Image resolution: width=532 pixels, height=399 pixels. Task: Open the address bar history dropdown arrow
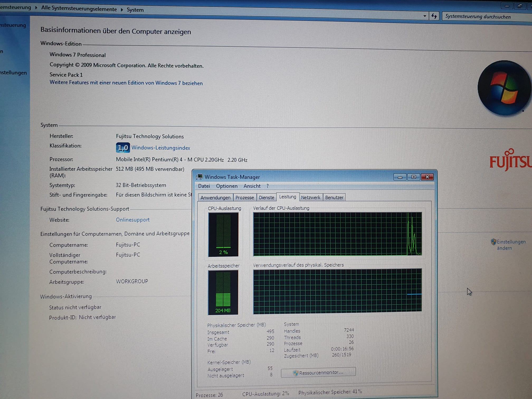pyautogui.click(x=425, y=16)
